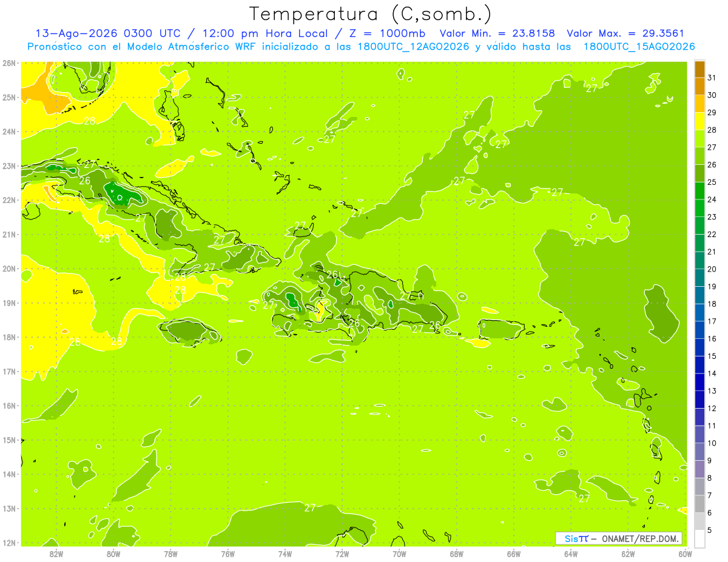Click initialization time "1800UTC_12AGO2026"
This screenshot has width=728, height=562.
point(413,47)
